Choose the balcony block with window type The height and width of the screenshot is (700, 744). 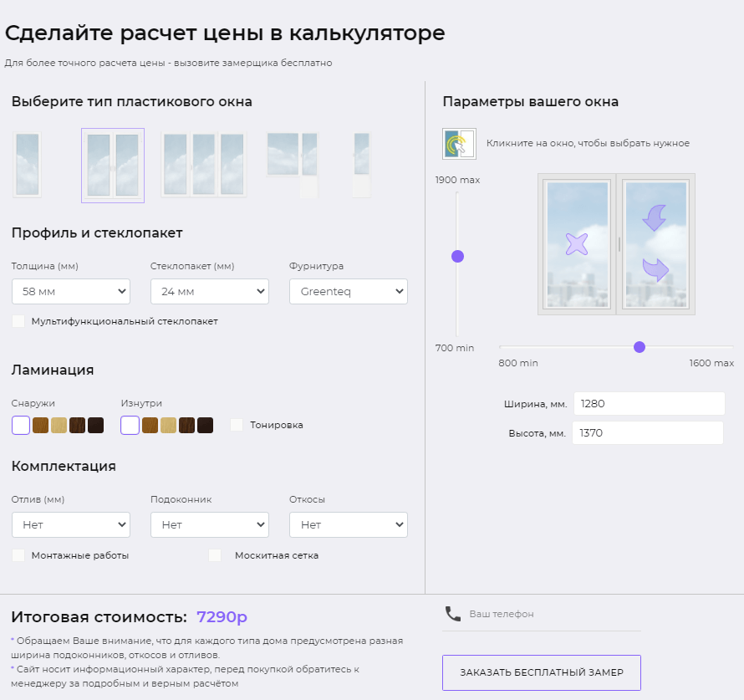click(293, 164)
